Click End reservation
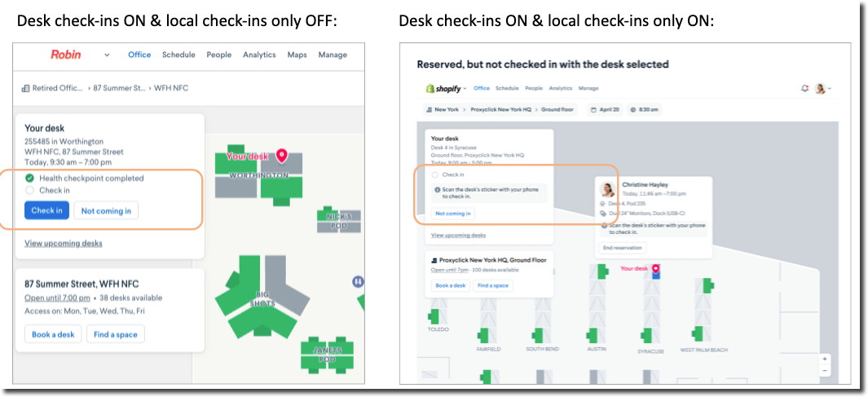The width and height of the screenshot is (868, 397). (x=622, y=248)
